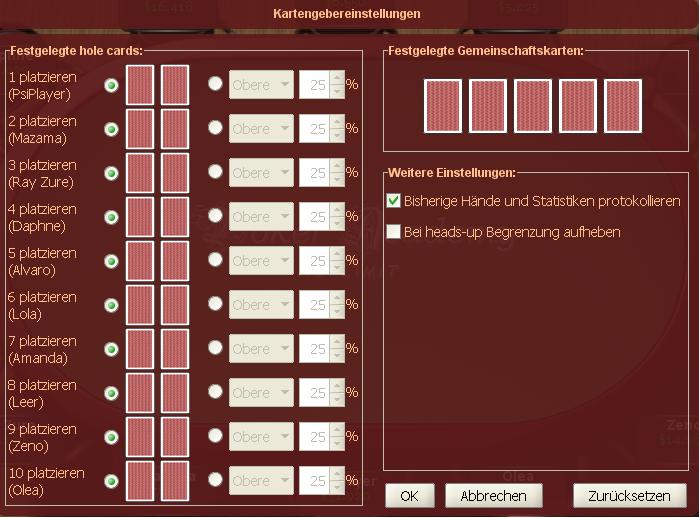Pick second hole card for seat 5 Alvaro

(x=175, y=261)
